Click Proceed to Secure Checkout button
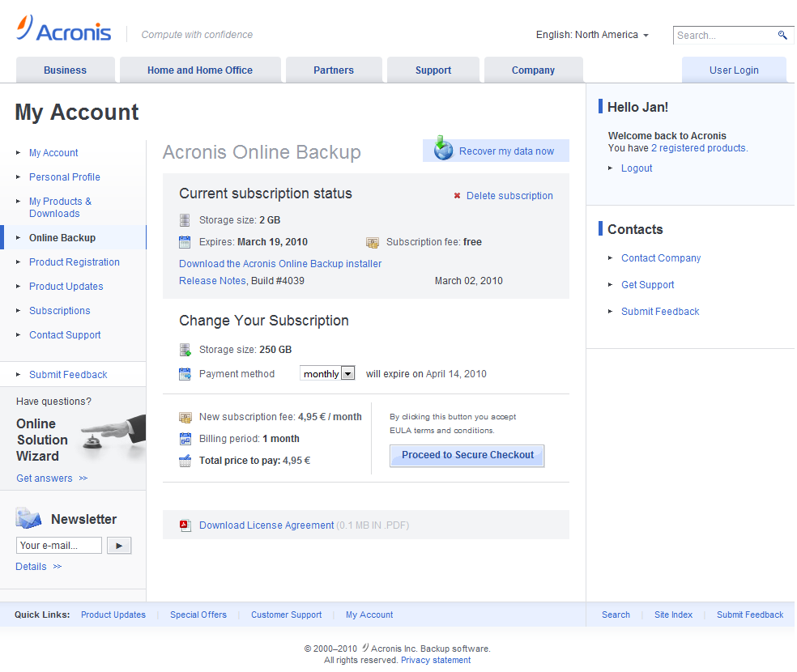This screenshot has height=672, width=797. [467, 455]
